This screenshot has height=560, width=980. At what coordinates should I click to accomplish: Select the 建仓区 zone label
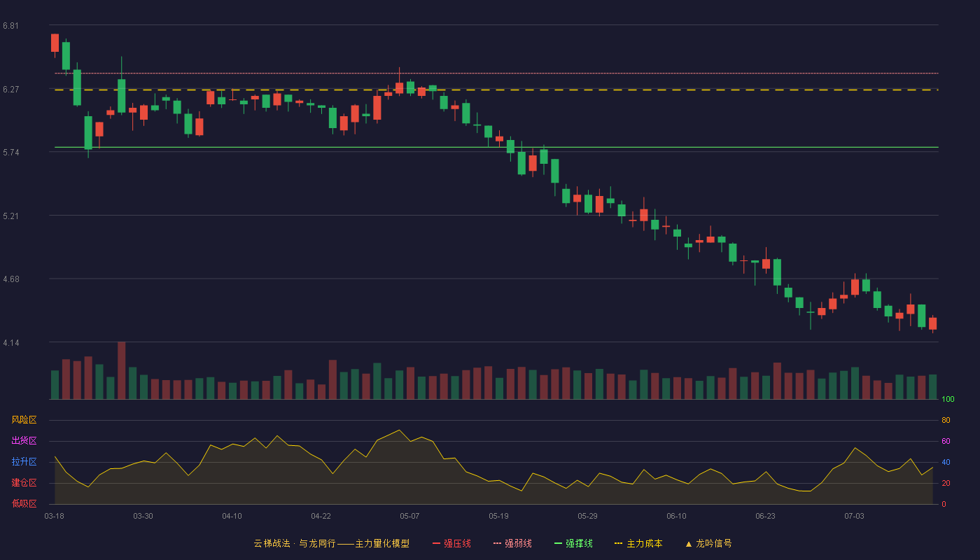pyautogui.click(x=24, y=483)
